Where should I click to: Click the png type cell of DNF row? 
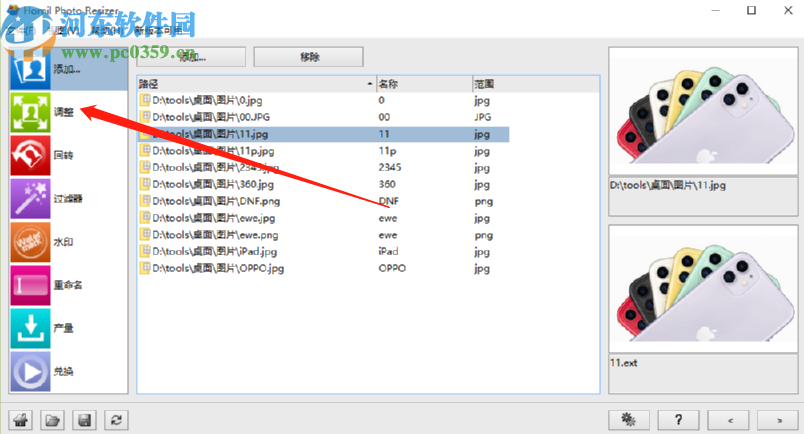click(x=484, y=202)
